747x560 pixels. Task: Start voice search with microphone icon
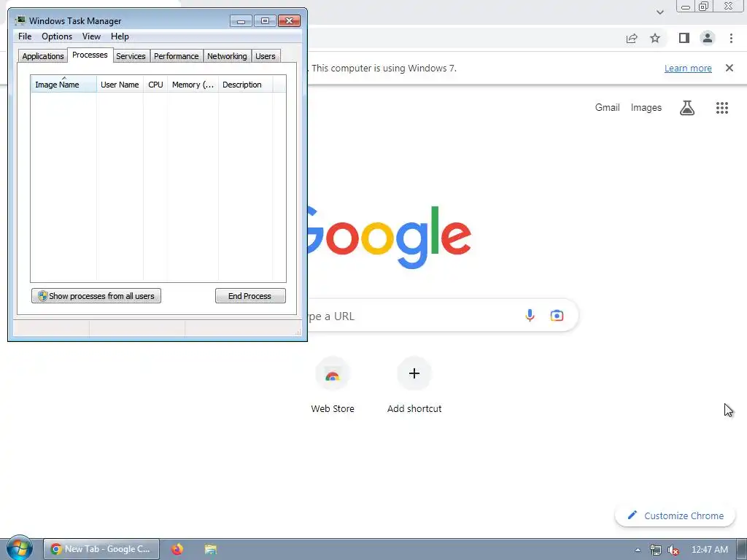pyautogui.click(x=530, y=315)
